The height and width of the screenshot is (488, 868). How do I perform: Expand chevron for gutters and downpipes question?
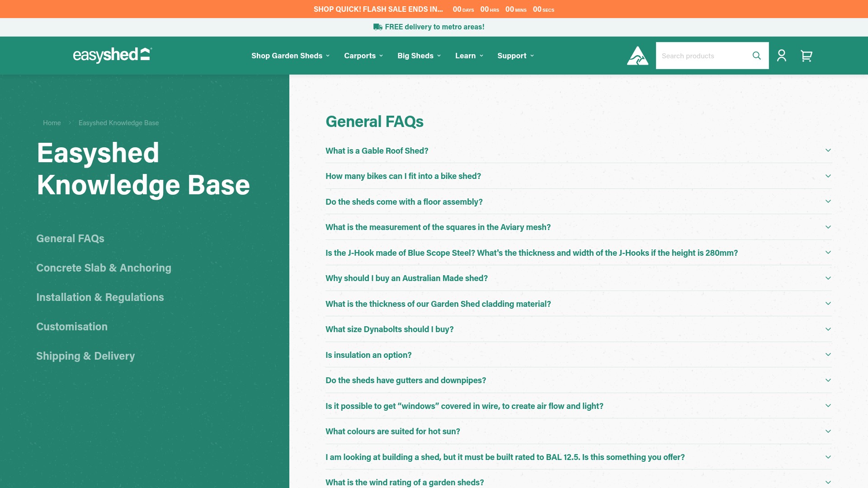[828, 380]
